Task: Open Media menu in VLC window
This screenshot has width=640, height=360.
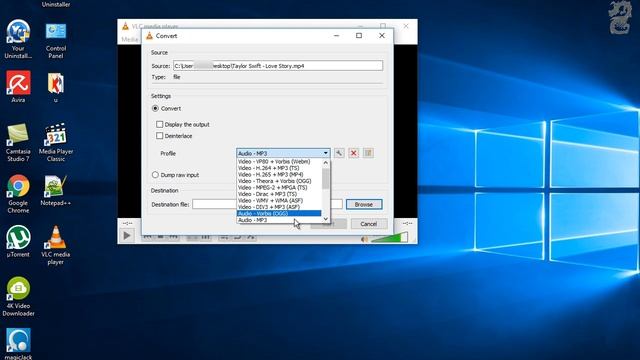Action: click(130, 39)
